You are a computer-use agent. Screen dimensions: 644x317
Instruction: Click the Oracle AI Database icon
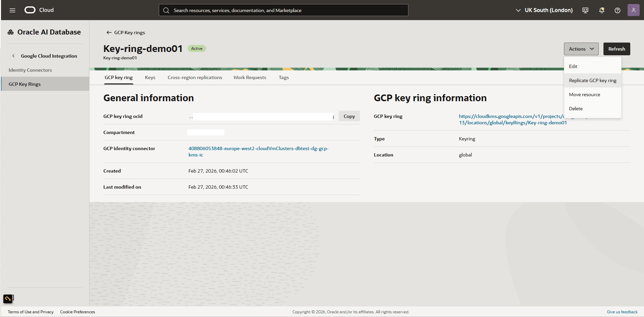pos(10,31)
